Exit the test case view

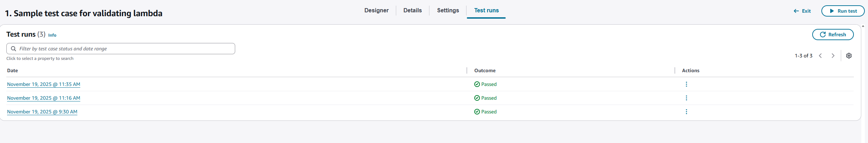point(802,11)
